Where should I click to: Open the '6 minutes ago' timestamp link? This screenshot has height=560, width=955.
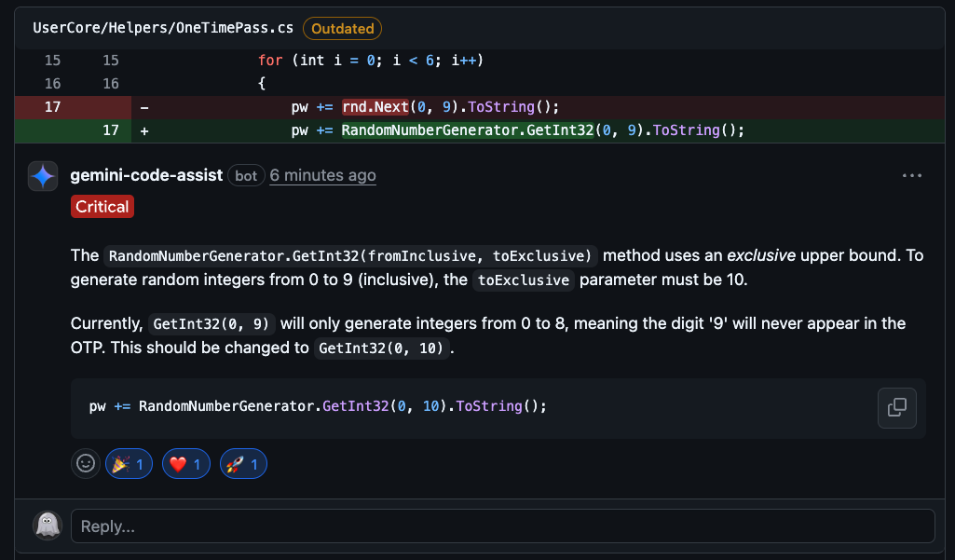(322, 175)
